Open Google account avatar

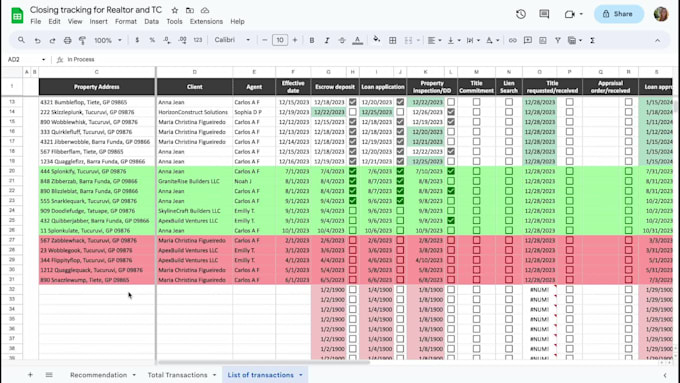click(x=660, y=14)
